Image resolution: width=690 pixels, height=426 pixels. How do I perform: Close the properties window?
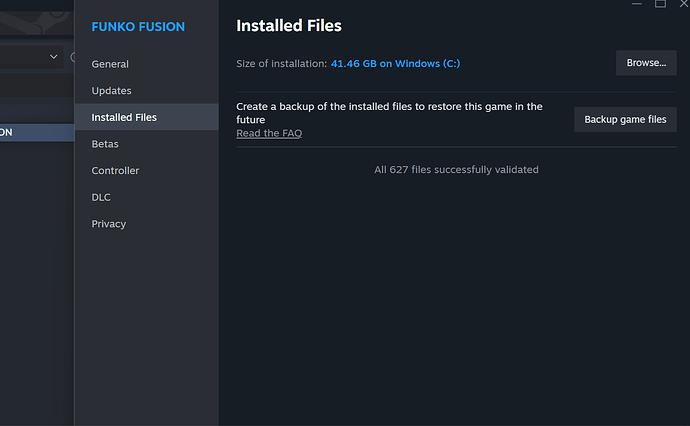tap(685, 4)
